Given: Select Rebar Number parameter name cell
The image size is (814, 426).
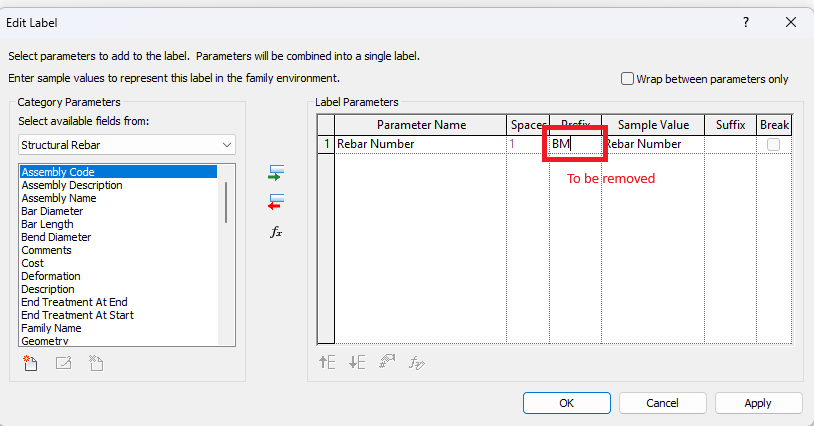Looking at the screenshot, I should tap(420, 144).
